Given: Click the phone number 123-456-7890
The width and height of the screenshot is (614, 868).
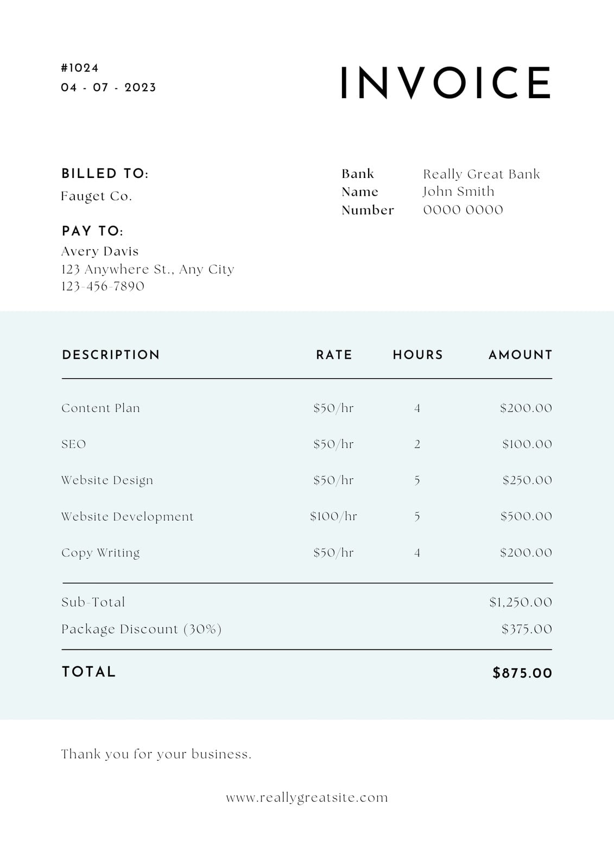Looking at the screenshot, I should point(103,286).
